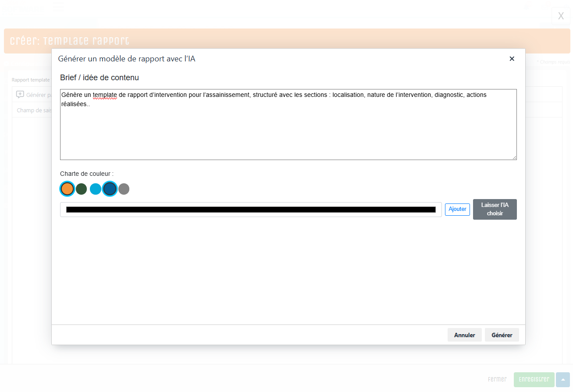Select the orange color swatch

(67, 189)
